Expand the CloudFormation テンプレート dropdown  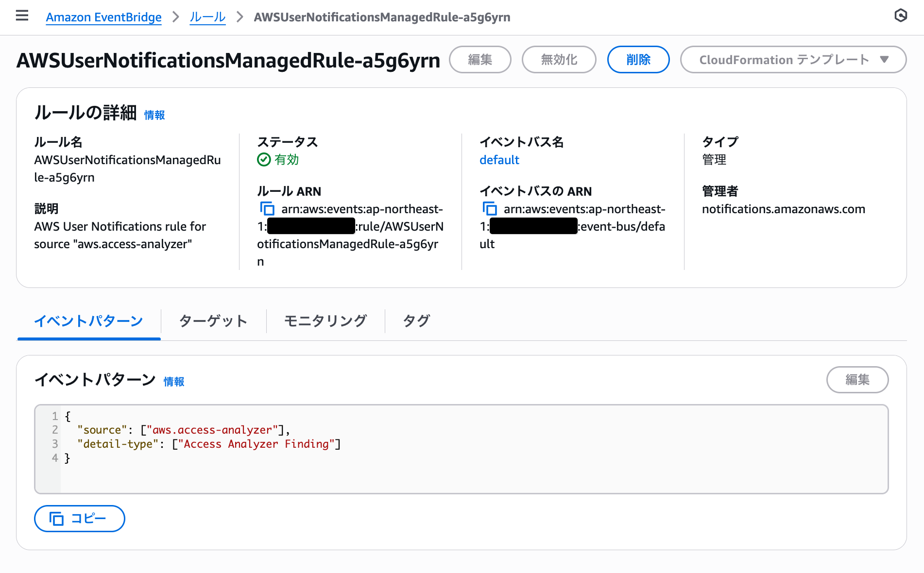coord(792,59)
